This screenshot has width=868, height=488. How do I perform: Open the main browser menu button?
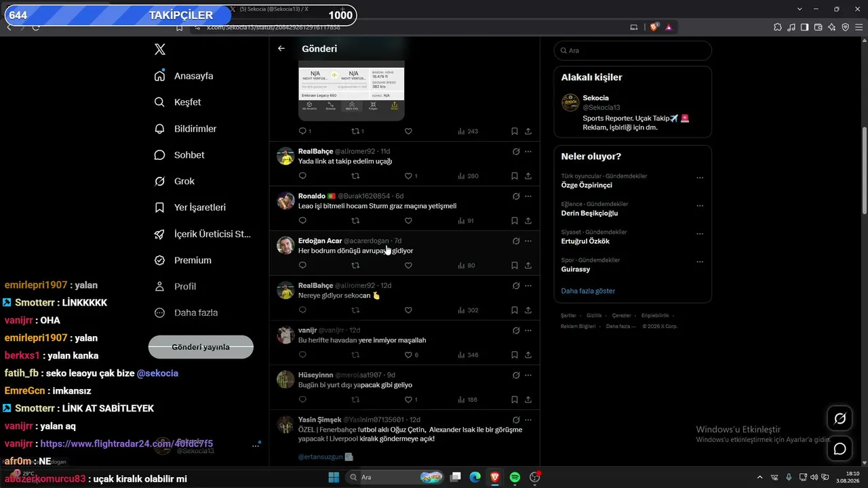(x=858, y=27)
